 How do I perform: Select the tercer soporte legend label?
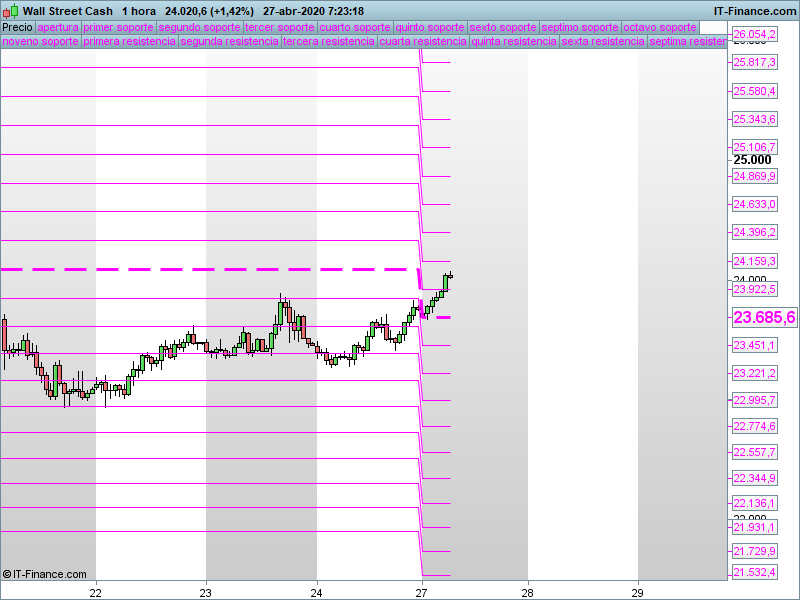coord(280,27)
